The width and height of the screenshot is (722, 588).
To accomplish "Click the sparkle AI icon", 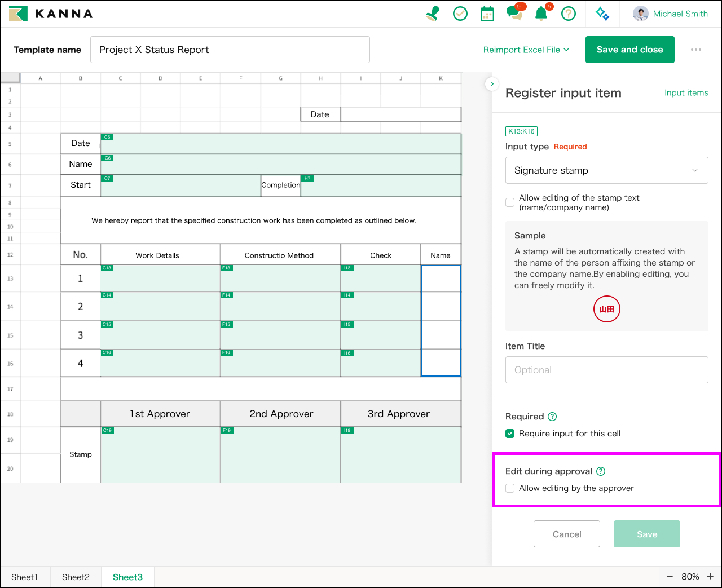I will coord(602,14).
